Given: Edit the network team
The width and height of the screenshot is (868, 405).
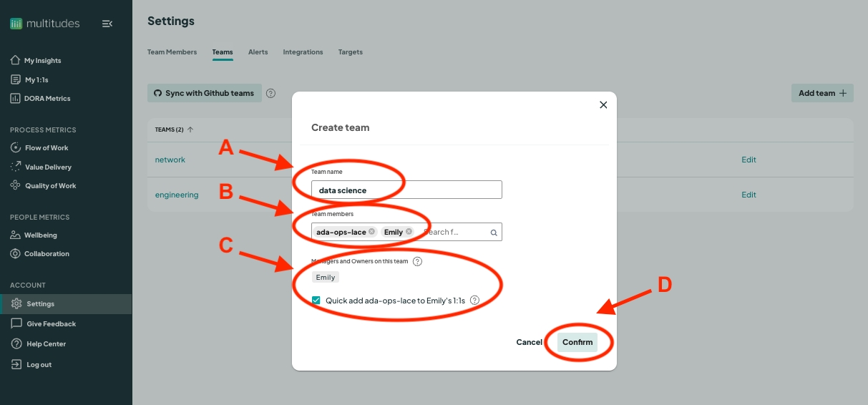Looking at the screenshot, I should pos(748,160).
